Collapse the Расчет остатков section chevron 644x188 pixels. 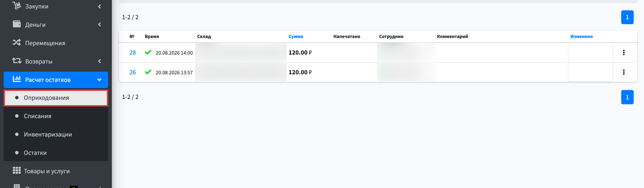point(99,80)
